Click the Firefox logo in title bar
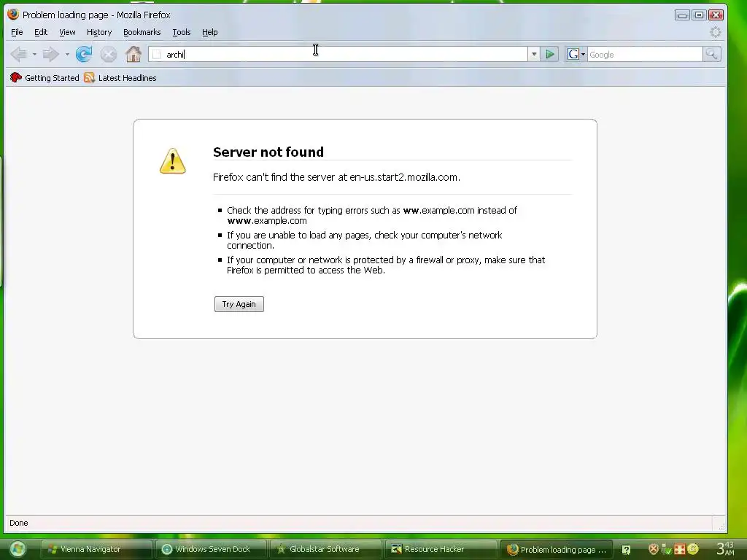The height and width of the screenshot is (560, 747). (x=13, y=15)
